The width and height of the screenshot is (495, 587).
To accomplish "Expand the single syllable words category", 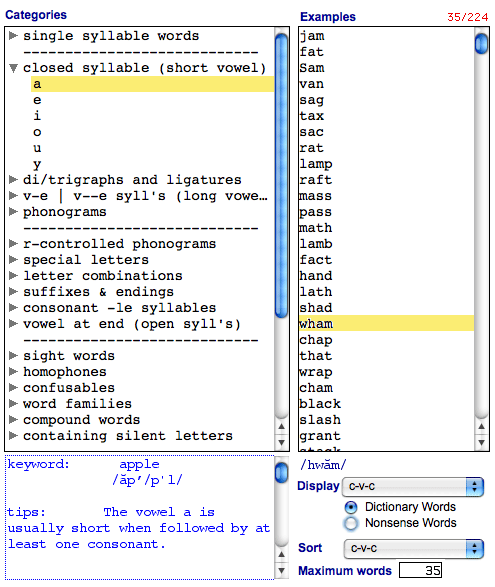I will click(x=13, y=36).
